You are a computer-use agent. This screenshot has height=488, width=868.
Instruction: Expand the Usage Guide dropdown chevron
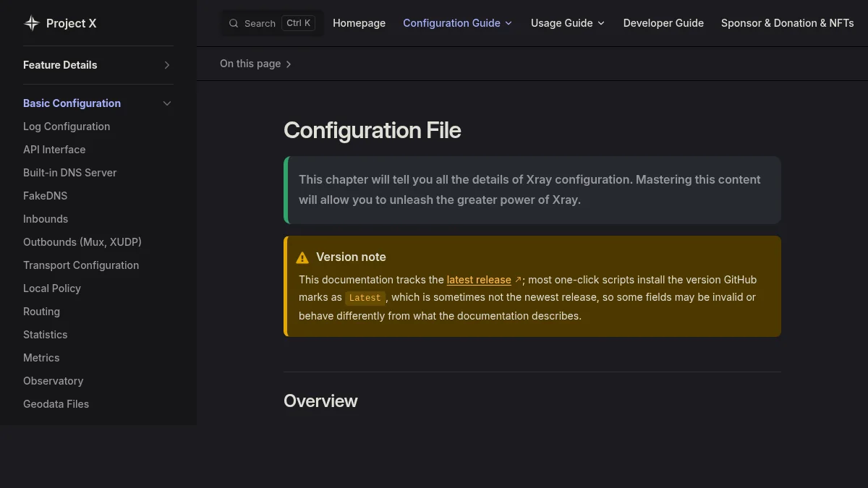tap(601, 23)
